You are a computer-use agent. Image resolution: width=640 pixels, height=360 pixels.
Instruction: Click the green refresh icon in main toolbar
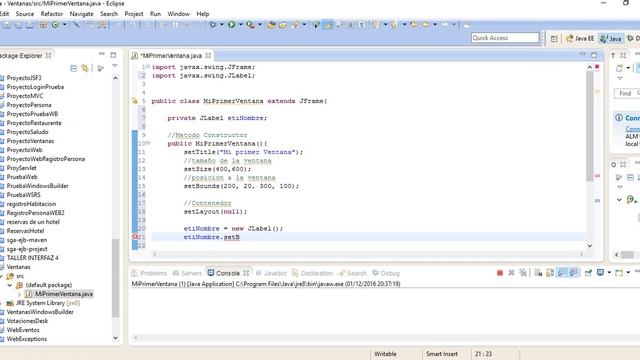click(55, 25)
